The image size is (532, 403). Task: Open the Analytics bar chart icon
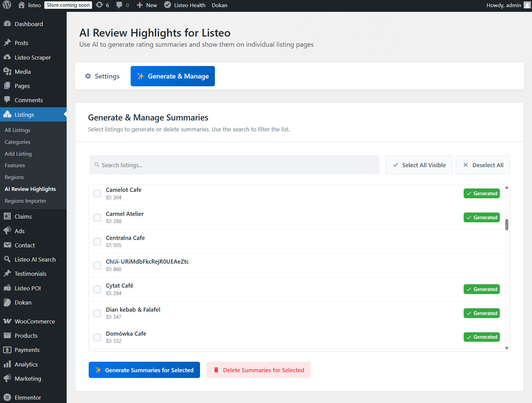click(7, 364)
